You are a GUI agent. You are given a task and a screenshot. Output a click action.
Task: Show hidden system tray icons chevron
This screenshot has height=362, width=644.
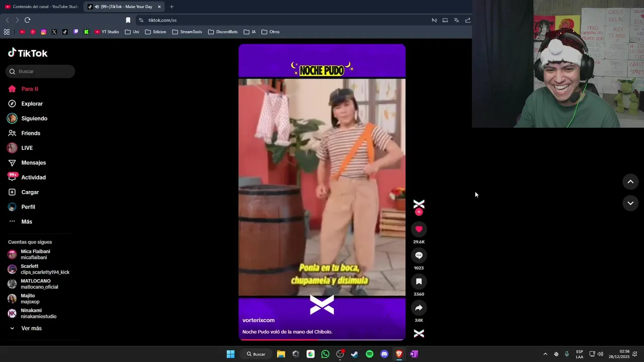545,354
